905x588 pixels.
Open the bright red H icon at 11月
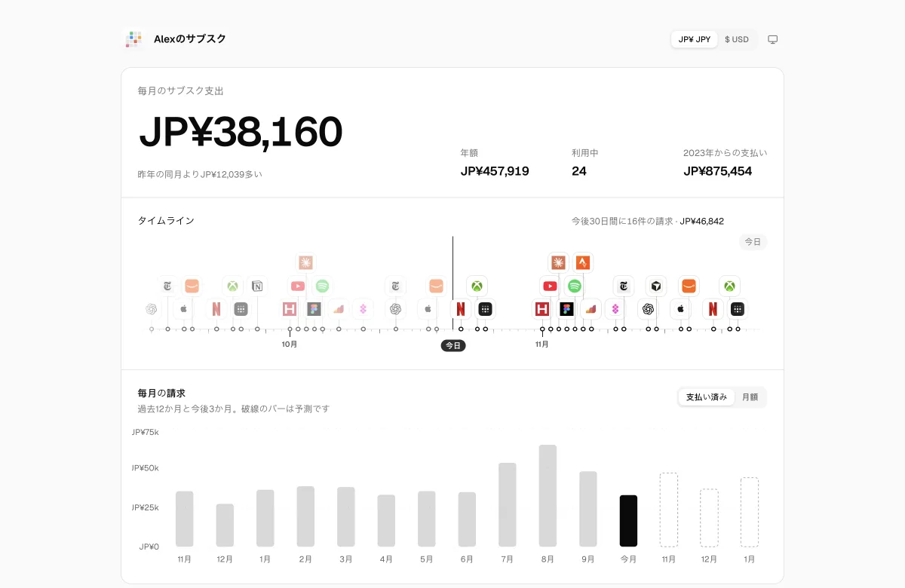(x=541, y=309)
